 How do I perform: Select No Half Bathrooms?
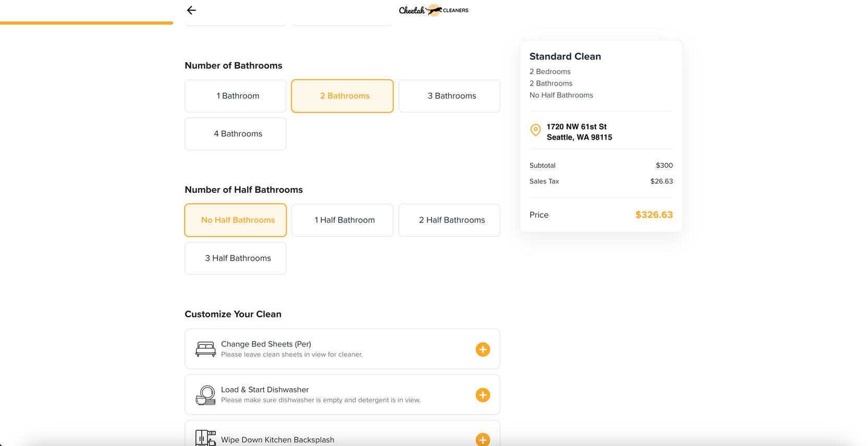point(236,220)
